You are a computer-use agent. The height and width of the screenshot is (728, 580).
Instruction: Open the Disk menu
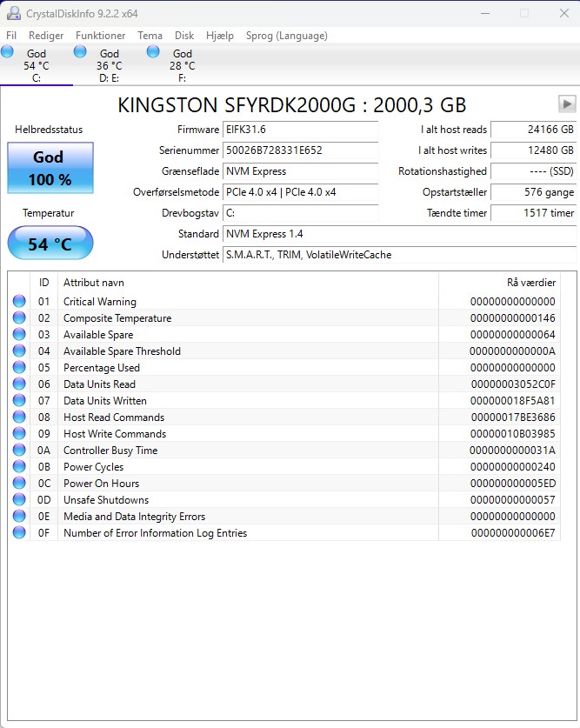pyautogui.click(x=184, y=36)
